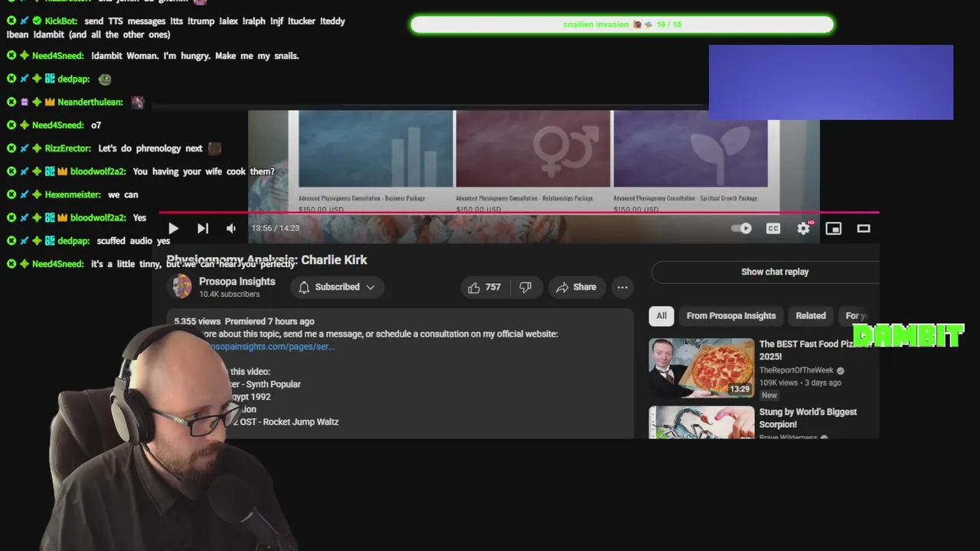
Task: Click Stung by World's Biggest Scorpion title
Action: click(808, 418)
